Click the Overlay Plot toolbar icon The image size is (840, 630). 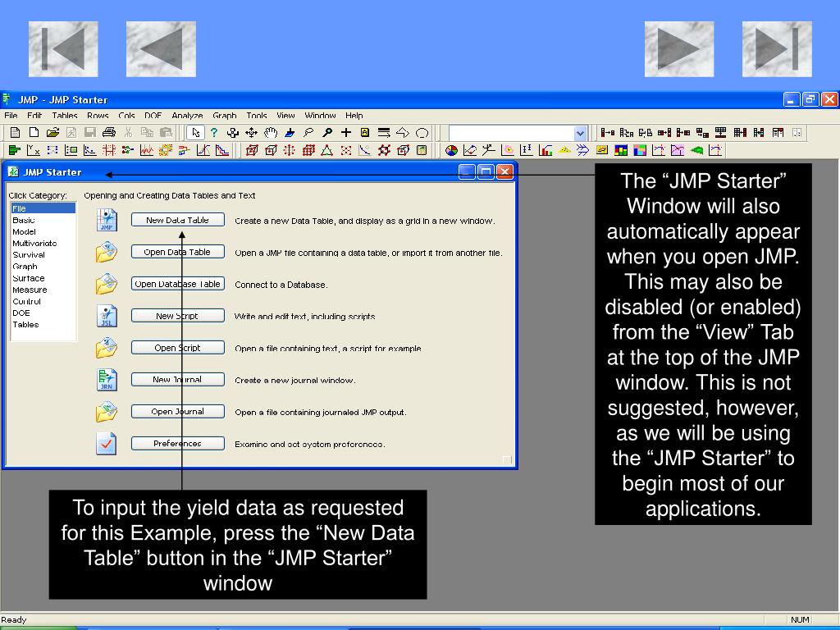tap(470, 151)
